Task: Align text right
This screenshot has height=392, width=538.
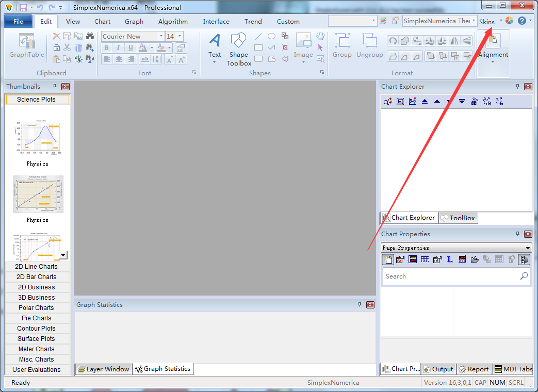Action: (131, 59)
